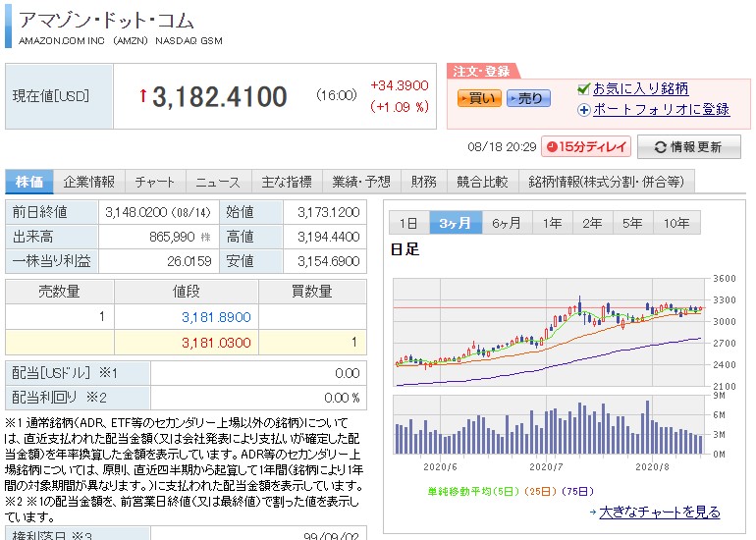Image resolution: width=756 pixels, height=540 pixels.
Task: Switch to the 企業情報 tab
Action: [x=89, y=182]
